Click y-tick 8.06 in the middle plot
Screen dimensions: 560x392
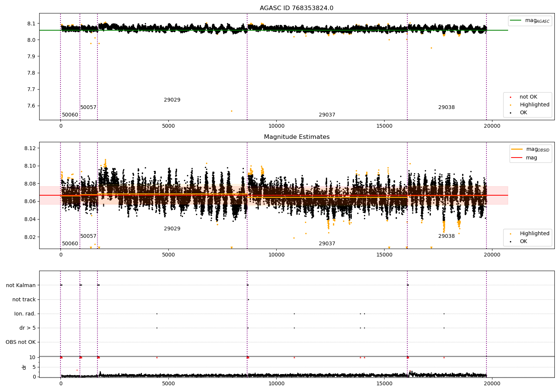(x=29, y=202)
